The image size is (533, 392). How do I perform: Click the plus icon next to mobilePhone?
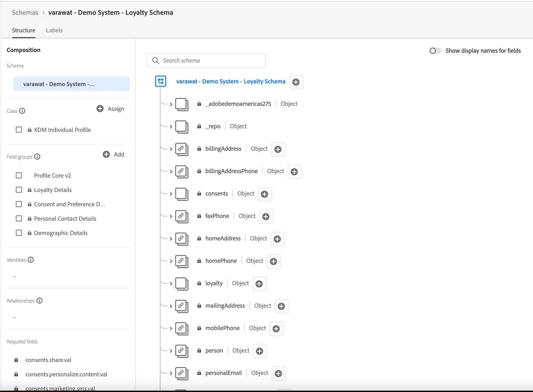(276, 329)
